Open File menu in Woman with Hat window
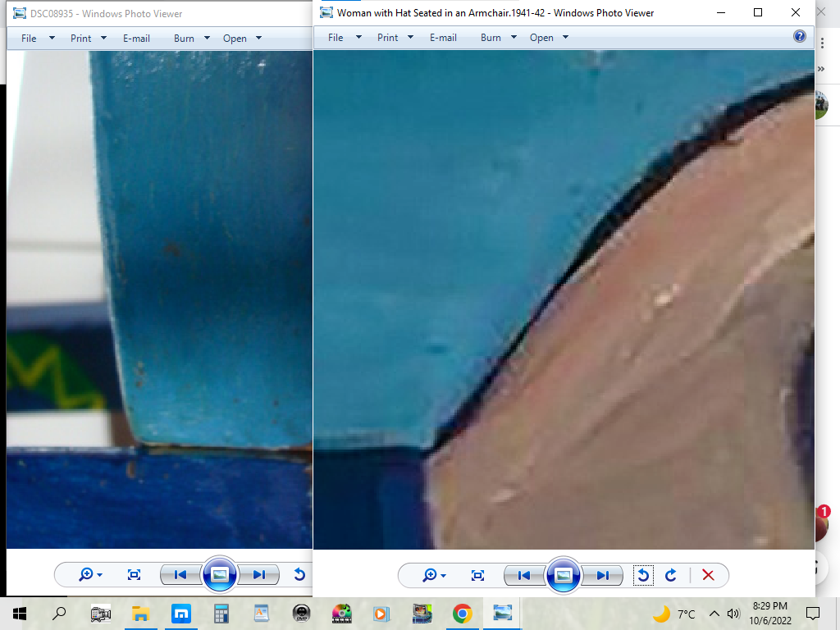The height and width of the screenshot is (630, 840). (x=336, y=38)
